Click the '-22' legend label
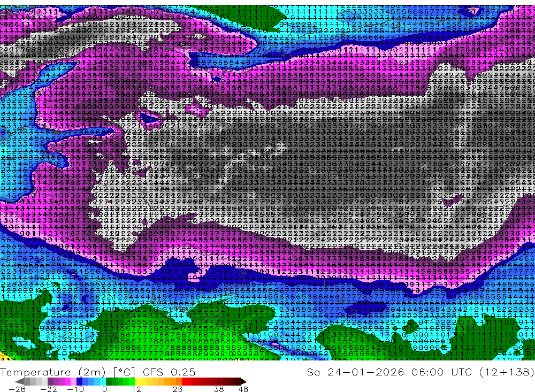The width and height of the screenshot is (535, 392). coord(49,389)
